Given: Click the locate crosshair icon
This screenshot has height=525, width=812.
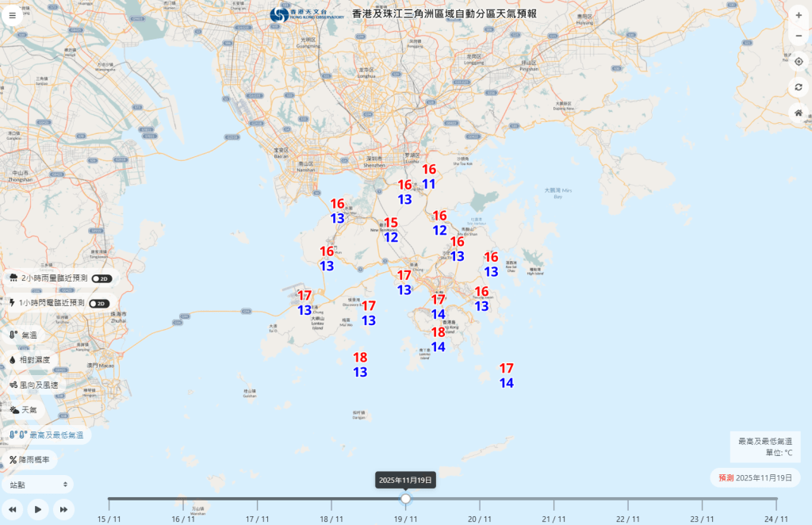Looking at the screenshot, I should click(x=799, y=60).
